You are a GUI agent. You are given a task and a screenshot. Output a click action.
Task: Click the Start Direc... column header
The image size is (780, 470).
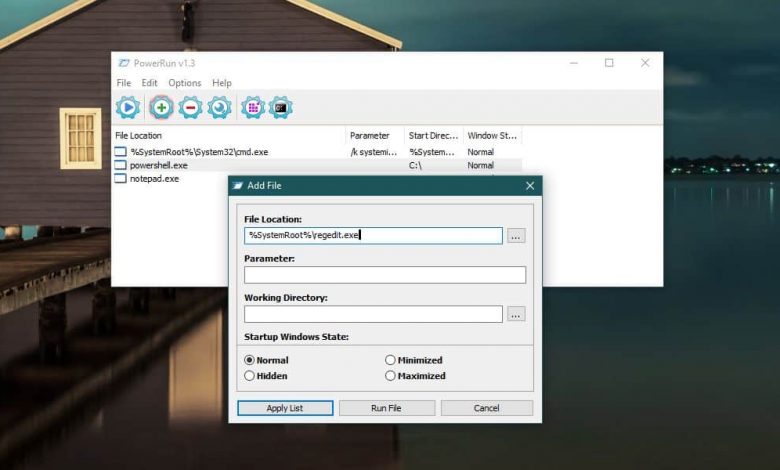[434, 135]
